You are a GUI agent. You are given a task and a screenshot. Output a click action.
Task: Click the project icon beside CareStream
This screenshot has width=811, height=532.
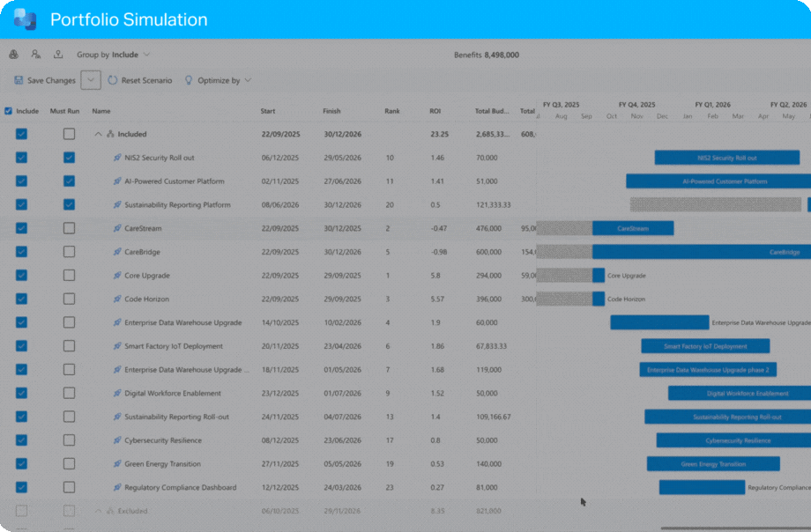click(117, 229)
